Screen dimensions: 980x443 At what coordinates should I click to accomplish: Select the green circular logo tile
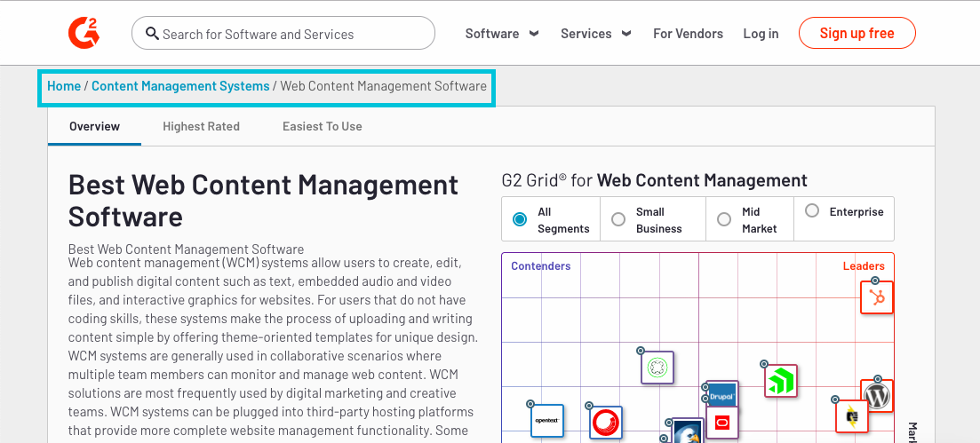point(657,368)
